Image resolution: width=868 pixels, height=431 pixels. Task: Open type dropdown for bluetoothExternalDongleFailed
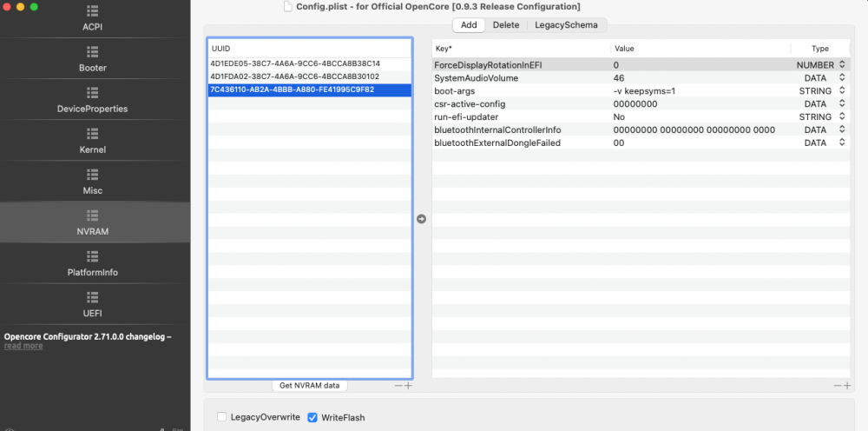(x=842, y=143)
